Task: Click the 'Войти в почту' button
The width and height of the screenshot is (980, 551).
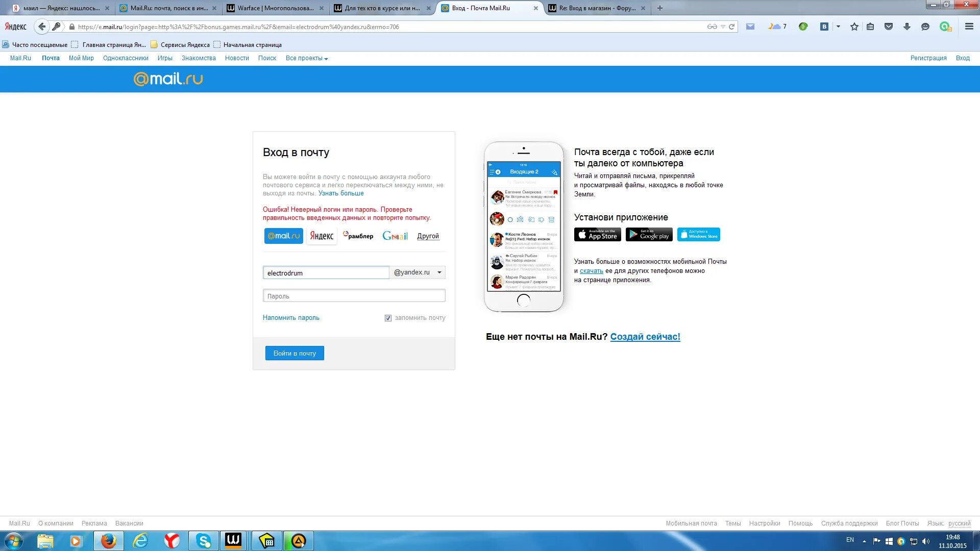Action: pos(295,353)
